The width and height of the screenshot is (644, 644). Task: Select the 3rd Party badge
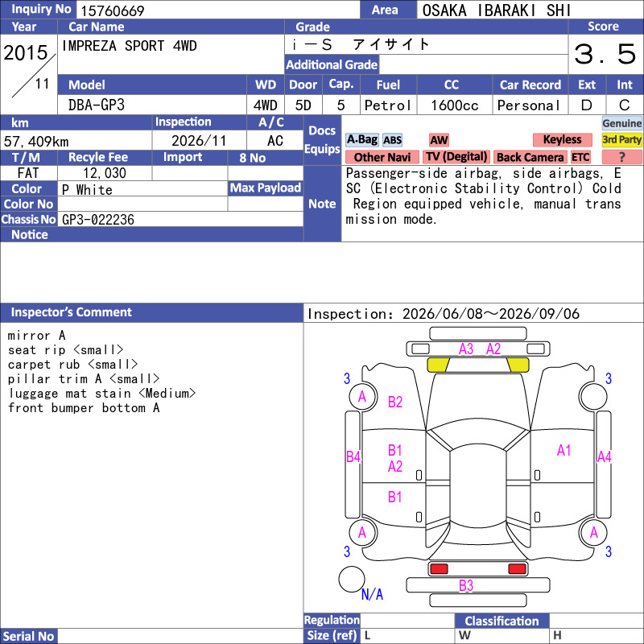[621, 139]
